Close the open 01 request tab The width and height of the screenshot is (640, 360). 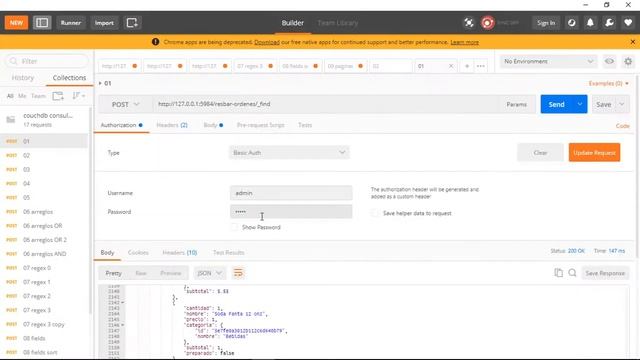(x=451, y=66)
